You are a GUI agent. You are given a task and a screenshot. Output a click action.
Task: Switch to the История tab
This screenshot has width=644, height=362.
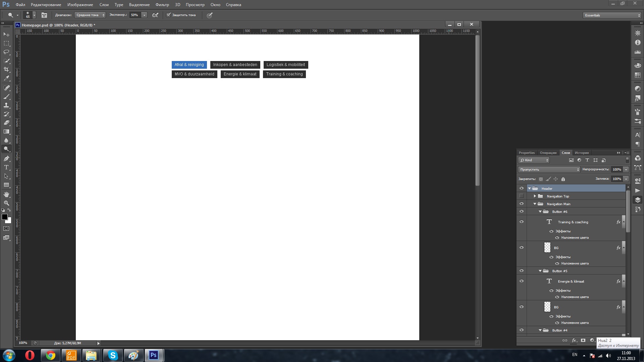coord(582,153)
